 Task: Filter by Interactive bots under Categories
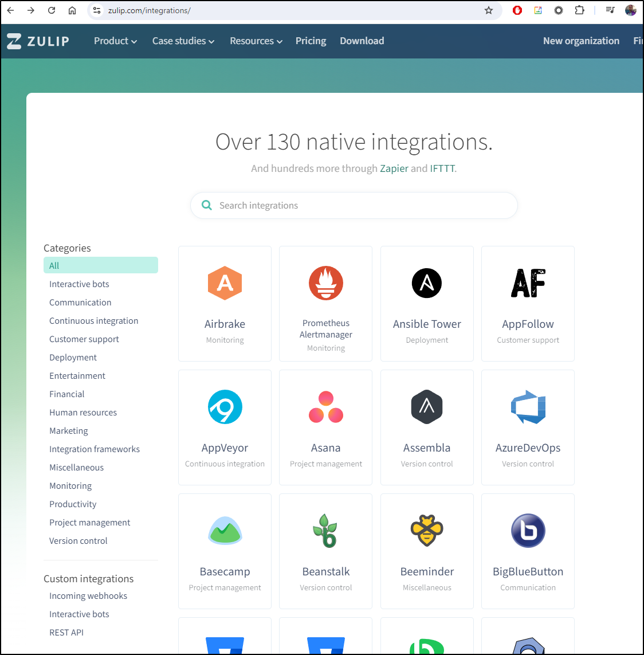pyautogui.click(x=79, y=284)
